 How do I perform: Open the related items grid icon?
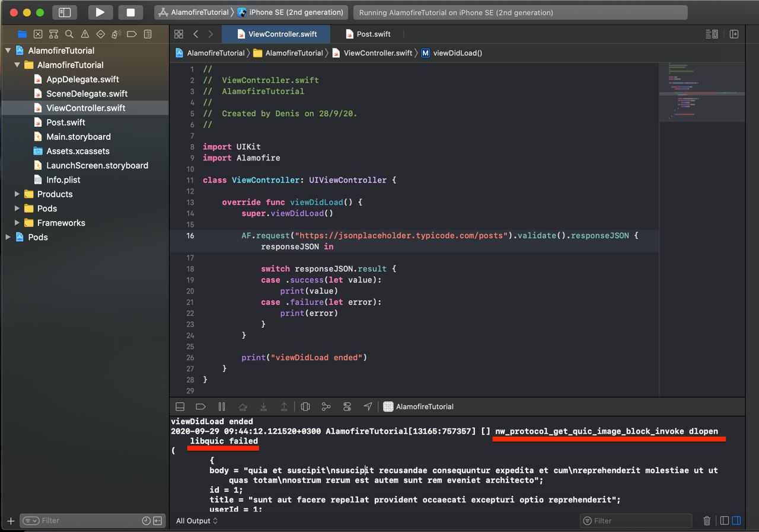(x=178, y=34)
